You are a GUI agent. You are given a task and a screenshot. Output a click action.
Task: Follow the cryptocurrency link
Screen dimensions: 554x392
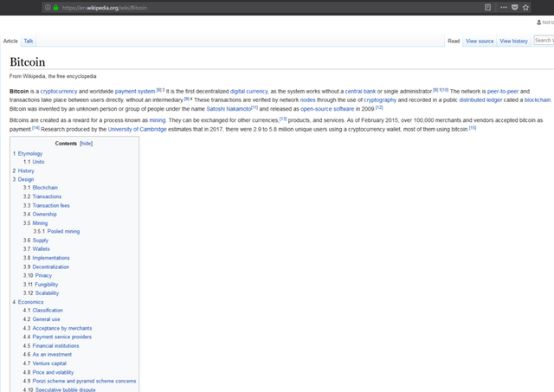click(59, 91)
